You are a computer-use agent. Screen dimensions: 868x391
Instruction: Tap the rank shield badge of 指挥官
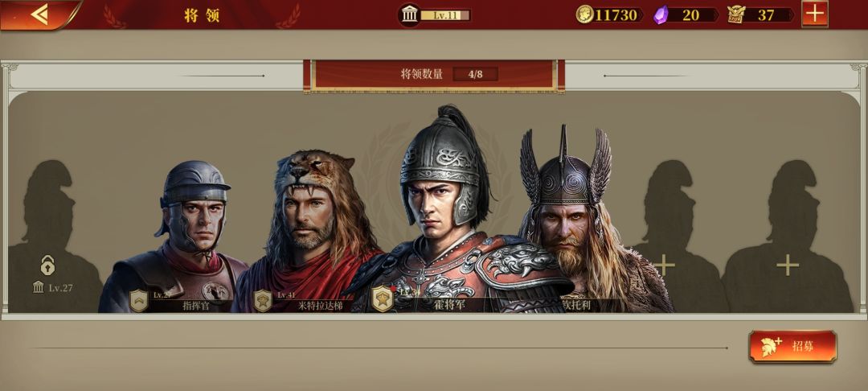[138, 301]
